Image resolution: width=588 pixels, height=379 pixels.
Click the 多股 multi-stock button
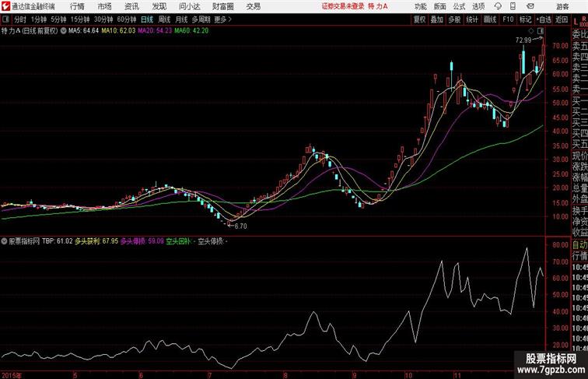point(454,19)
